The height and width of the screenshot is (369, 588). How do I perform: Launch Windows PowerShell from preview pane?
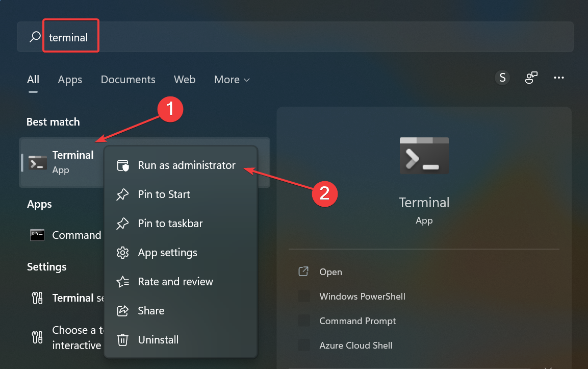(362, 297)
